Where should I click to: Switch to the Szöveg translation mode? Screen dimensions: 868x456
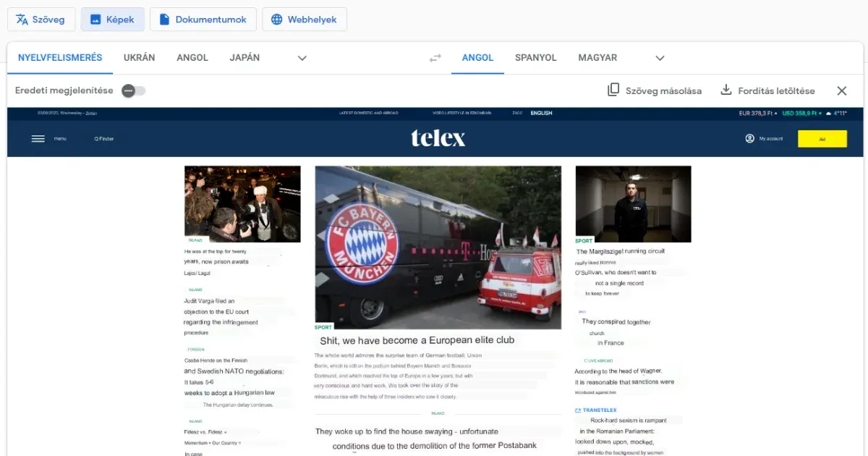[x=41, y=20]
